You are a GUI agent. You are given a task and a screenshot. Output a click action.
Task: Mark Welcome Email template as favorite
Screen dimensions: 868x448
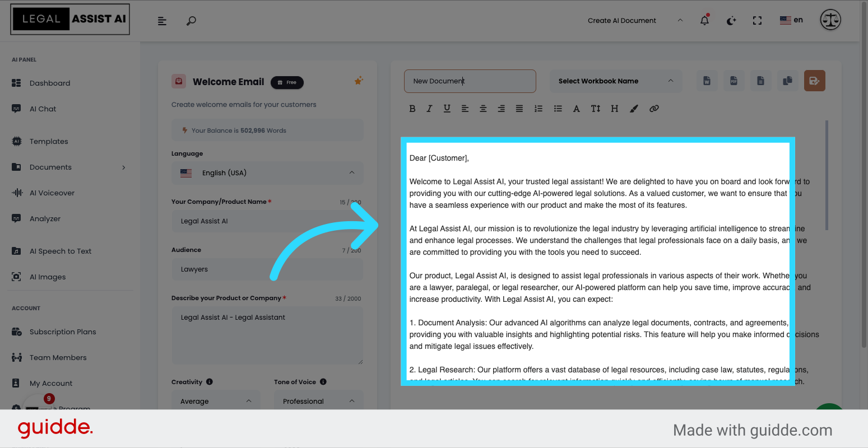click(x=359, y=81)
